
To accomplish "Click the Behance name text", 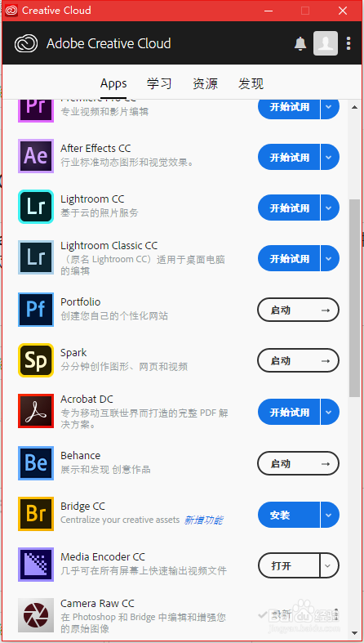I will coord(81,456).
